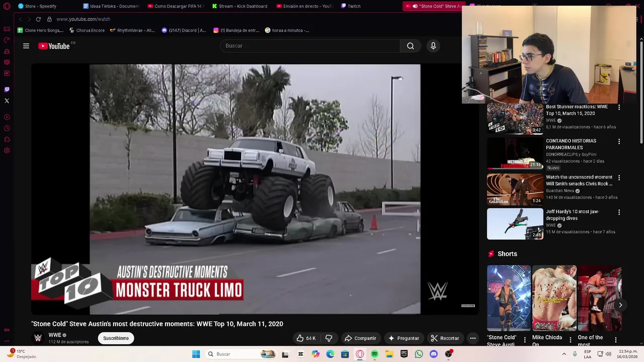Open the Opera GX main menu icon
The width and height of the screenshot is (644, 362).
click(x=7, y=7)
